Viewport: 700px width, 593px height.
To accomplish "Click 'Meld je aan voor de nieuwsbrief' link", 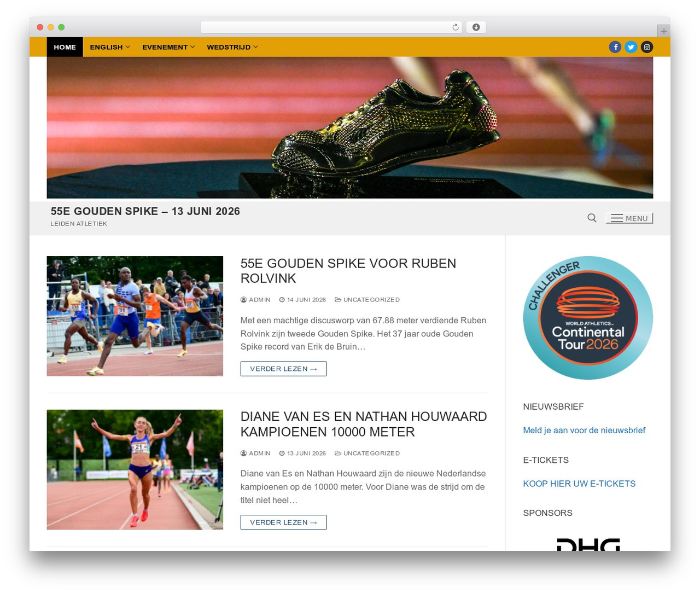I will pos(584,431).
